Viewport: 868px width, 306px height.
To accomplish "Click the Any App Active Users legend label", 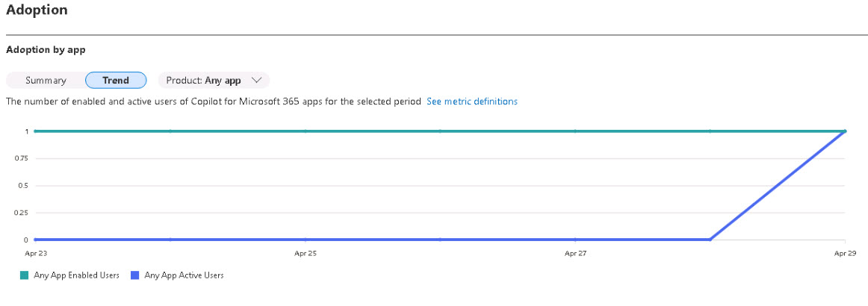I will pos(184,275).
